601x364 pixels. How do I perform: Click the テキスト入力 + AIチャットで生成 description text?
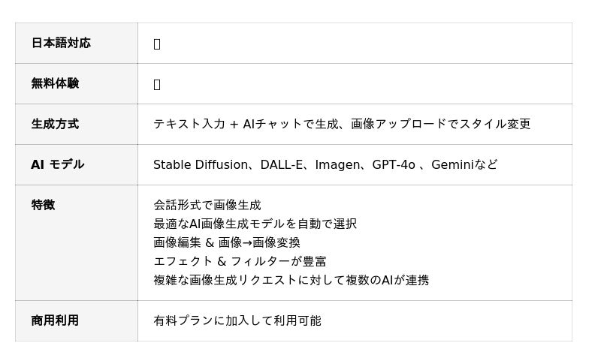248,125
